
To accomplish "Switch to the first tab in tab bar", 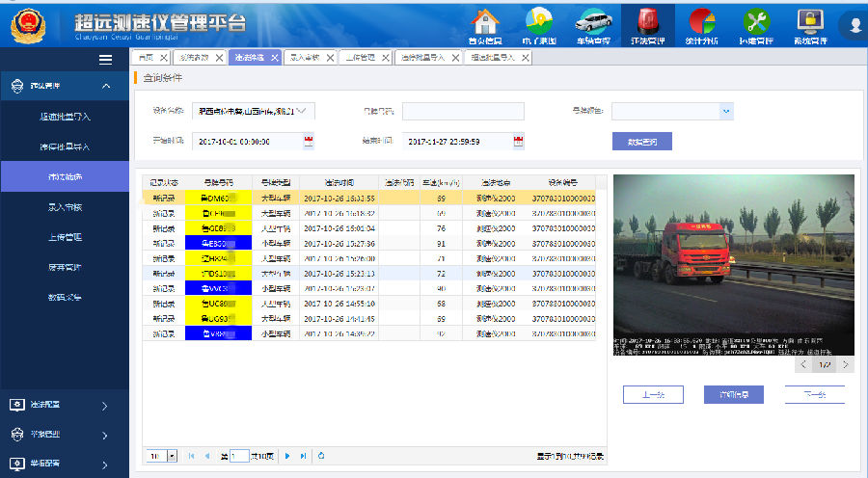I will pos(146,58).
